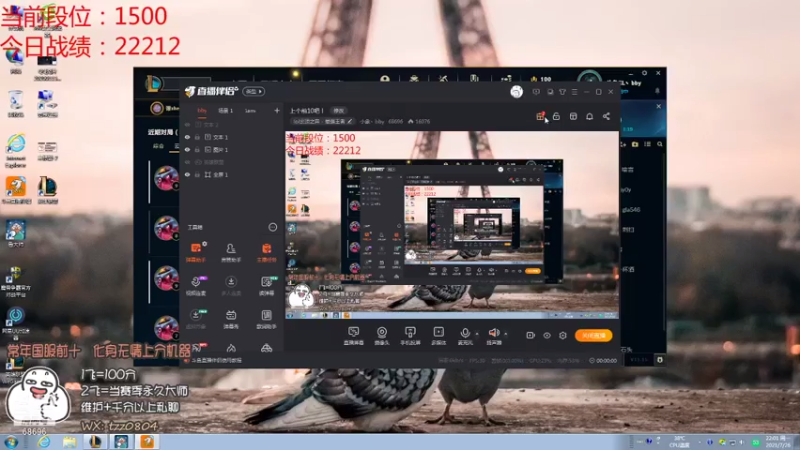
Task: Toggle the lock on the 全屏 1 layer
Action: click(x=197, y=174)
